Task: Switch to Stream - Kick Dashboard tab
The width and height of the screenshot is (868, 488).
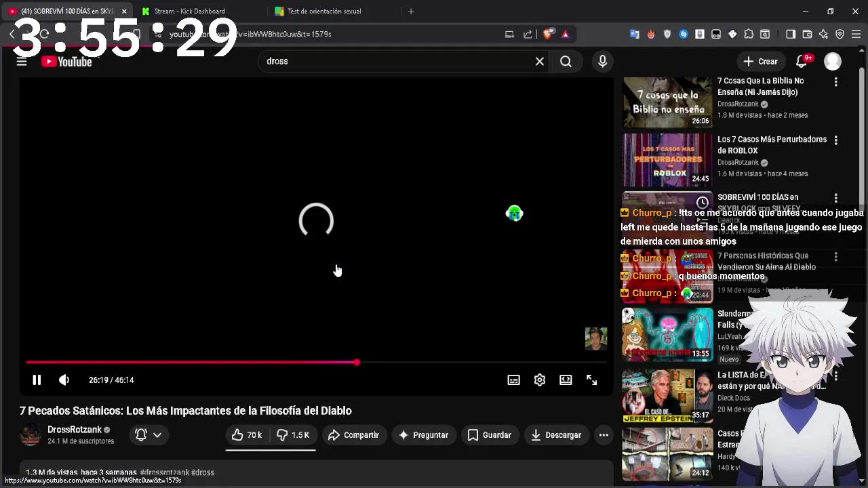Action: click(x=198, y=12)
